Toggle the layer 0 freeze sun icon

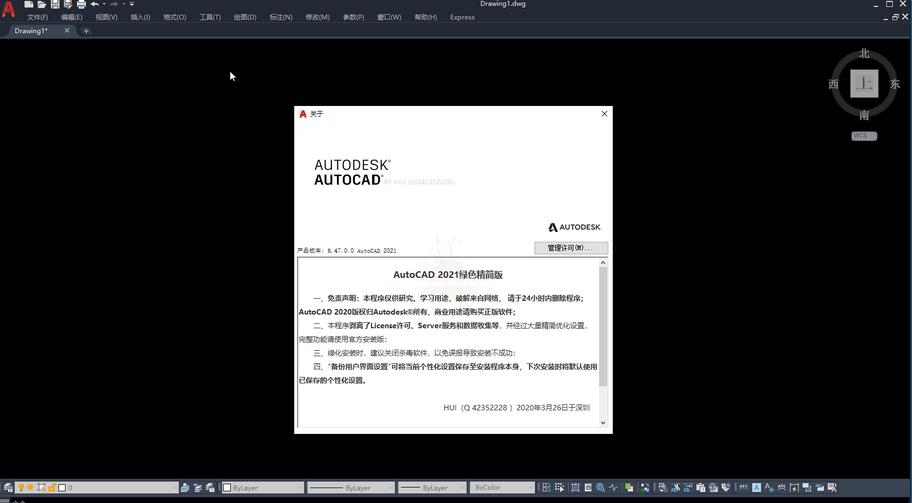click(31, 488)
